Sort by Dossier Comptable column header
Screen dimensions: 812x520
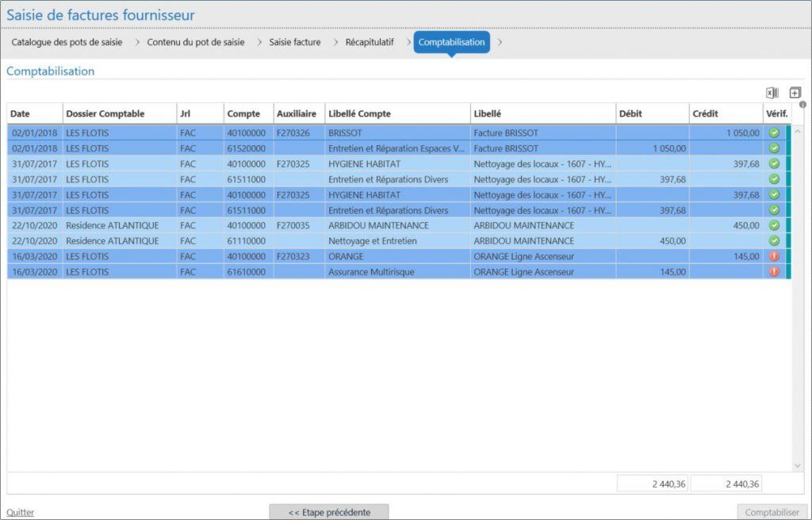pyautogui.click(x=120, y=113)
